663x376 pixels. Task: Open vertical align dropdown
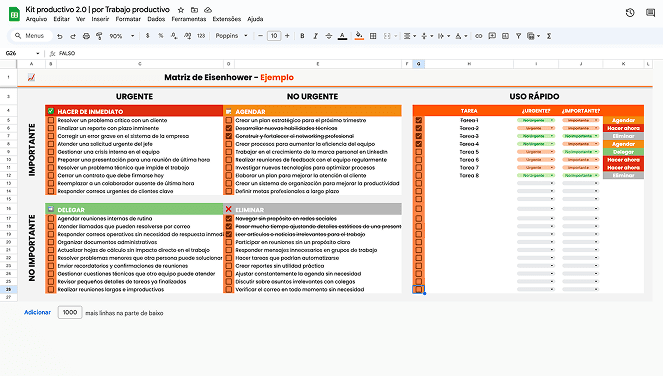pos(427,36)
